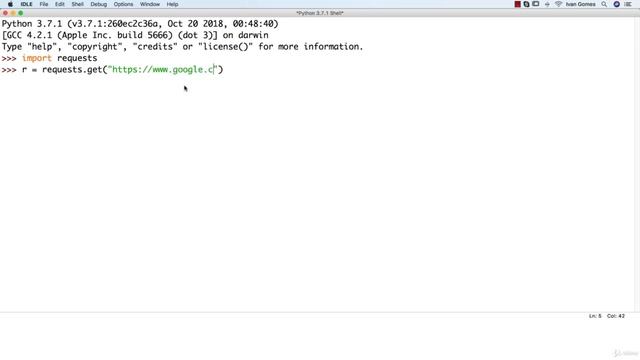Viewport: 640px width, 360px height.
Task: Click the 'import requests' statement
Action: tap(60, 58)
